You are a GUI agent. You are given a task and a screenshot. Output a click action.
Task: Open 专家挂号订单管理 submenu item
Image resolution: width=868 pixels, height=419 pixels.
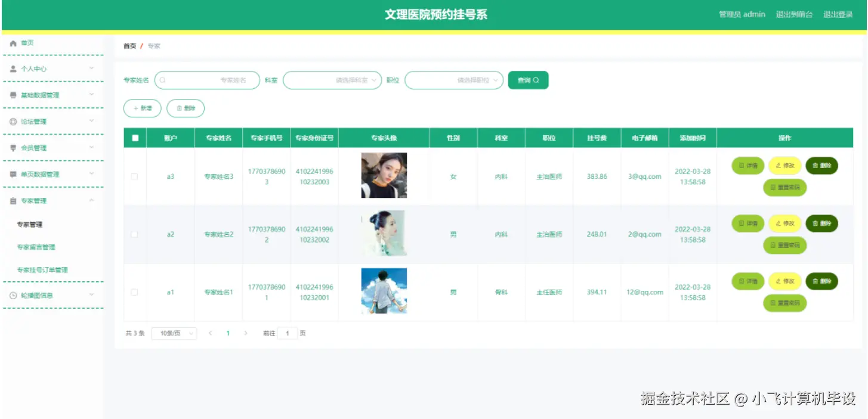[x=42, y=270]
